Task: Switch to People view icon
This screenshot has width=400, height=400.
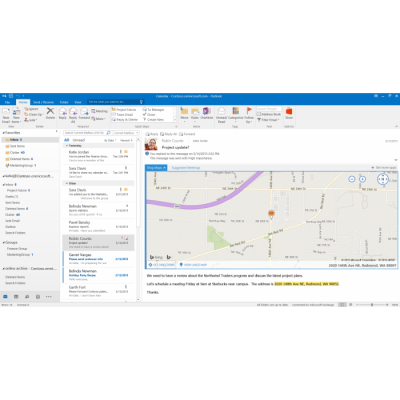Action: [x=27, y=296]
